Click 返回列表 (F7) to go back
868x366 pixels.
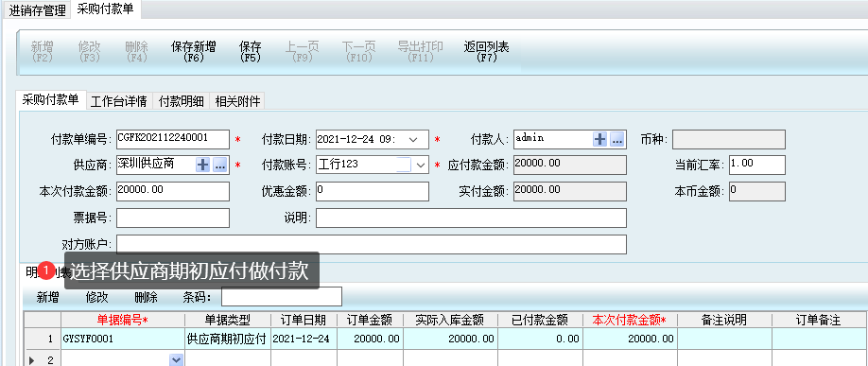click(x=487, y=51)
